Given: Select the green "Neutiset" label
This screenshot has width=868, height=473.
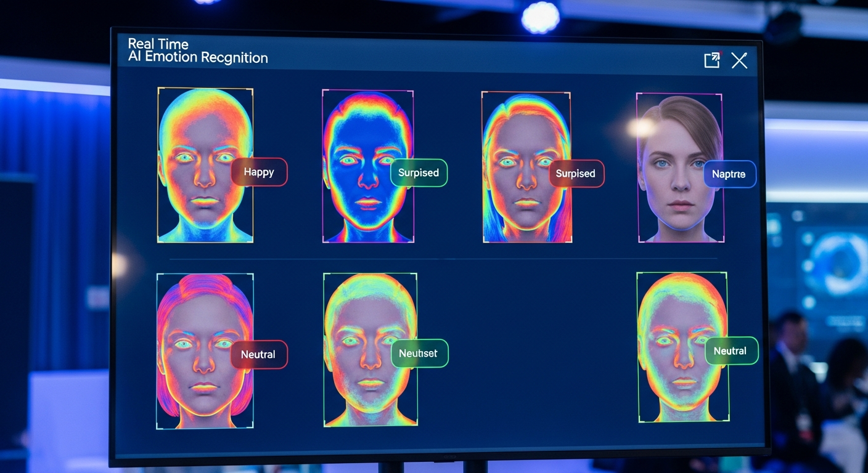Looking at the screenshot, I should pos(419,353).
